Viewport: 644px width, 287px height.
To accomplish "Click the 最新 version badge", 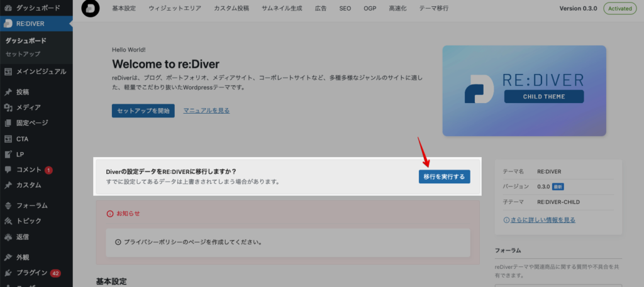I will click(557, 187).
